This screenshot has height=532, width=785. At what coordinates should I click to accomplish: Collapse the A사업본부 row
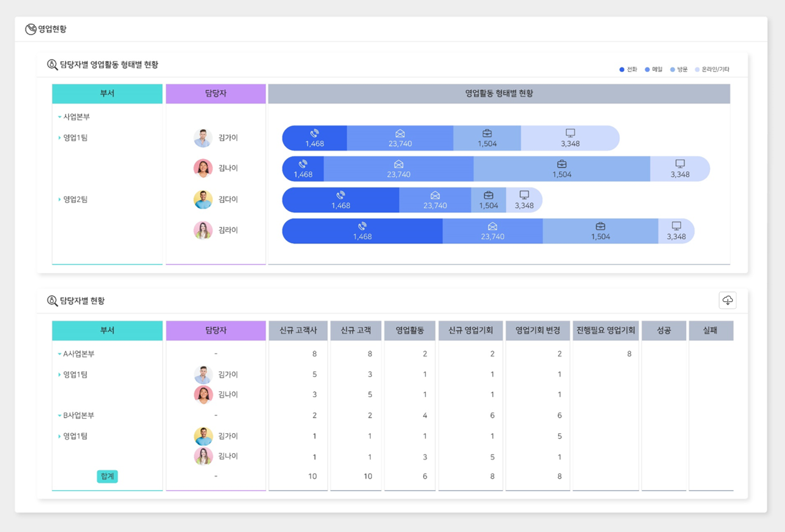click(x=59, y=354)
